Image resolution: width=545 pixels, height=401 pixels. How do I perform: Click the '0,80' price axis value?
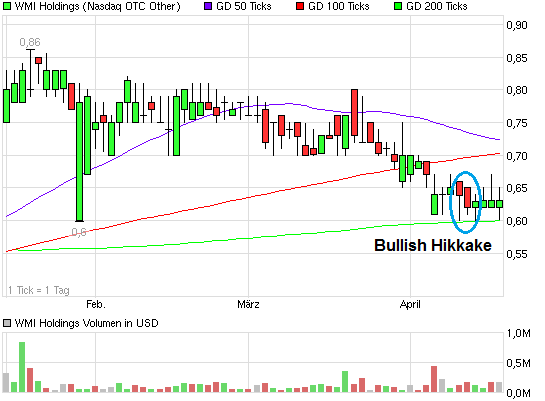[x=517, y=90]
